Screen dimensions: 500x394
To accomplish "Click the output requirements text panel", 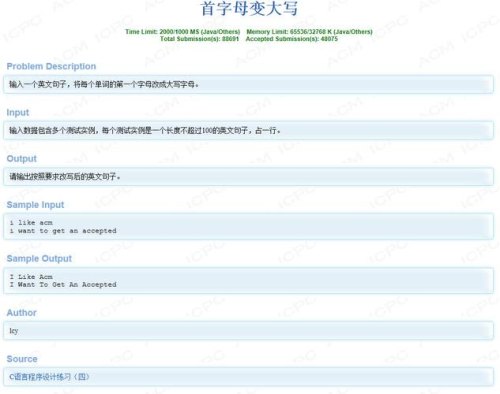I will coord(248,176).
